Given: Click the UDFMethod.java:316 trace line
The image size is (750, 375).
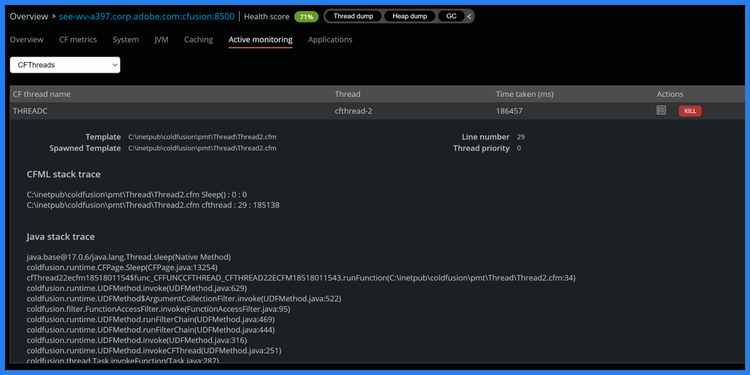Looking at the screenshot, I should (x=137, y=341).
